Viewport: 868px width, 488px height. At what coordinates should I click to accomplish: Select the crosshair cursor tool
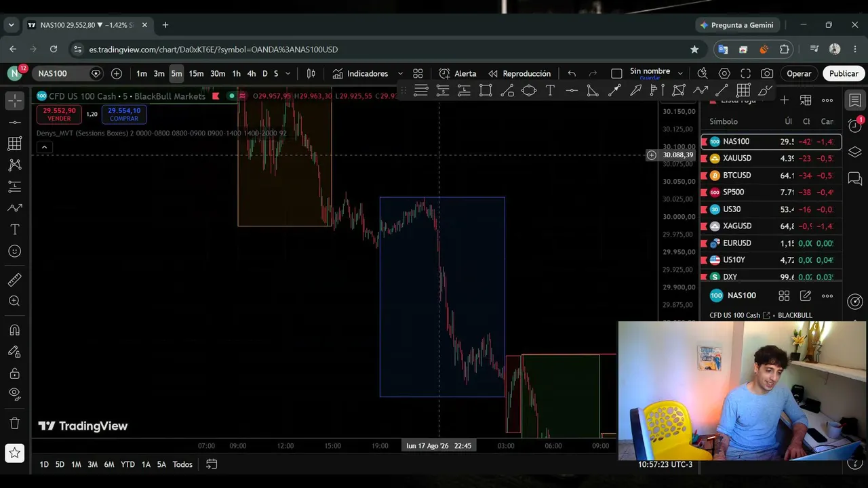(x=14, y=100)
